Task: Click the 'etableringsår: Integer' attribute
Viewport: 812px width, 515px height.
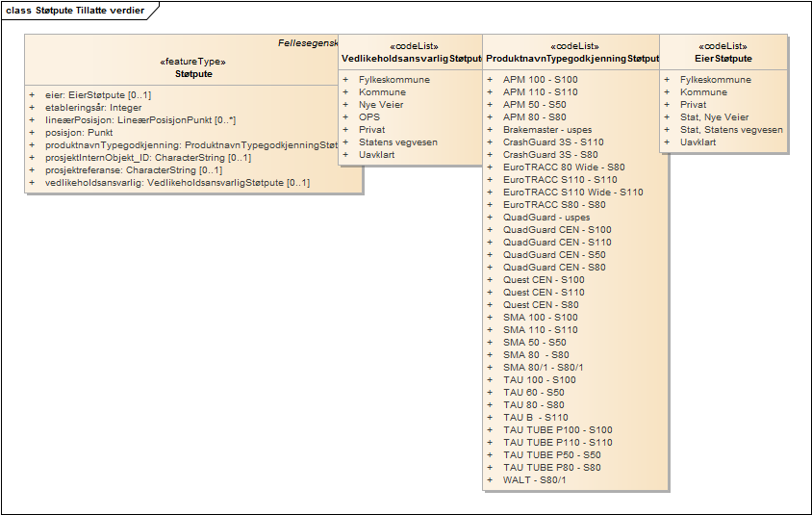Action: [x=93, y=107]
